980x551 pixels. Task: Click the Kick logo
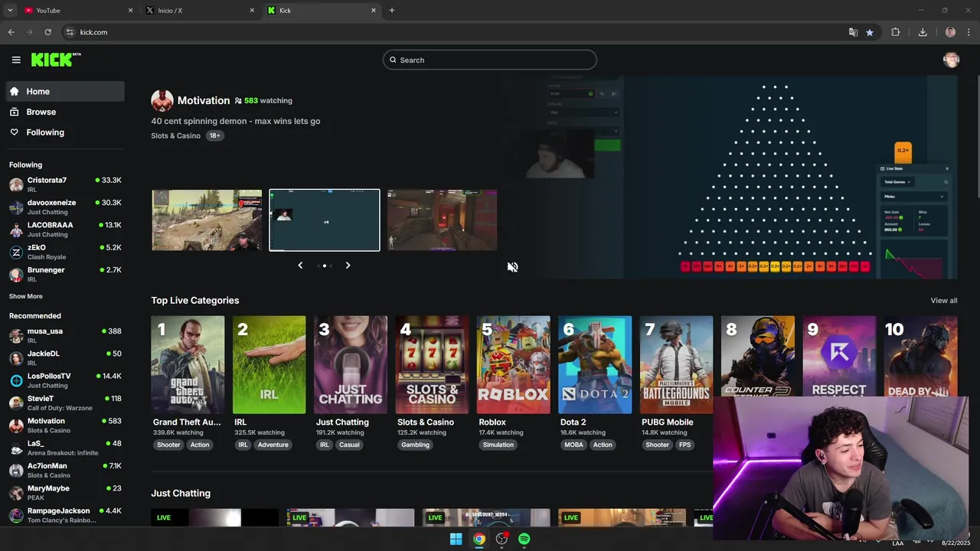pyautogui.click(x=56, y=60)
